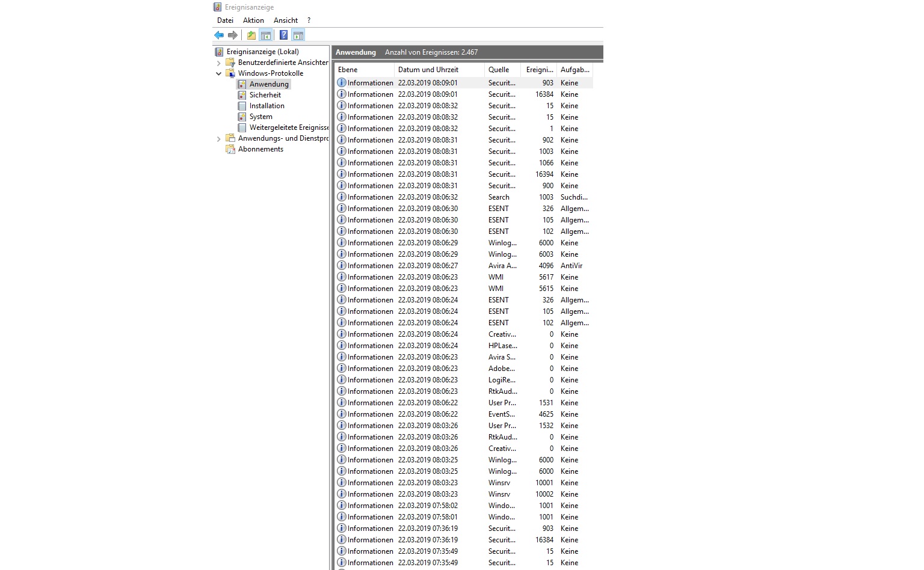
Task: Select the Windo... event at 07:58:01
Action: (464, 516)
